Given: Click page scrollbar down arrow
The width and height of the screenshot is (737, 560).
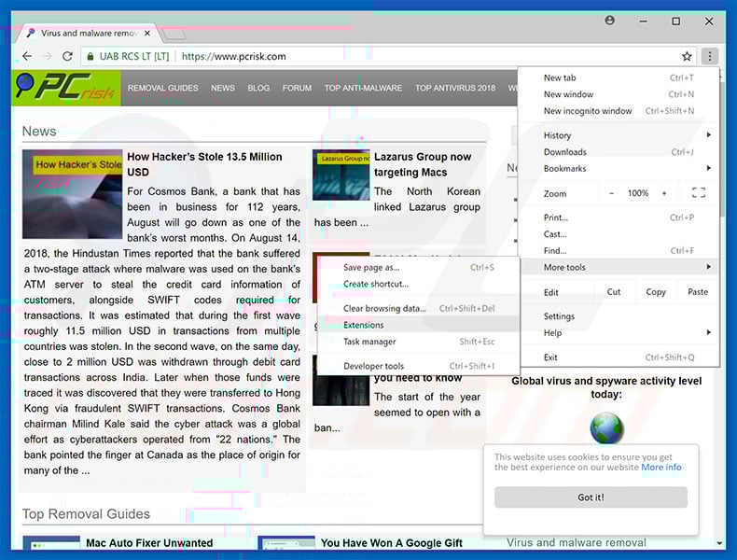Looking at the screenshot, I should click(x=719, y=543).
